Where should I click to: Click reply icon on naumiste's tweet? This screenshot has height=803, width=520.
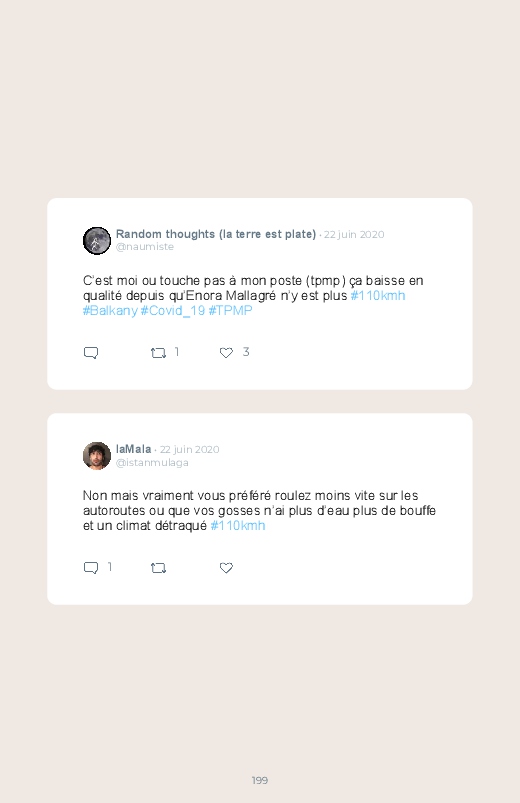click(x=91, y=353)
